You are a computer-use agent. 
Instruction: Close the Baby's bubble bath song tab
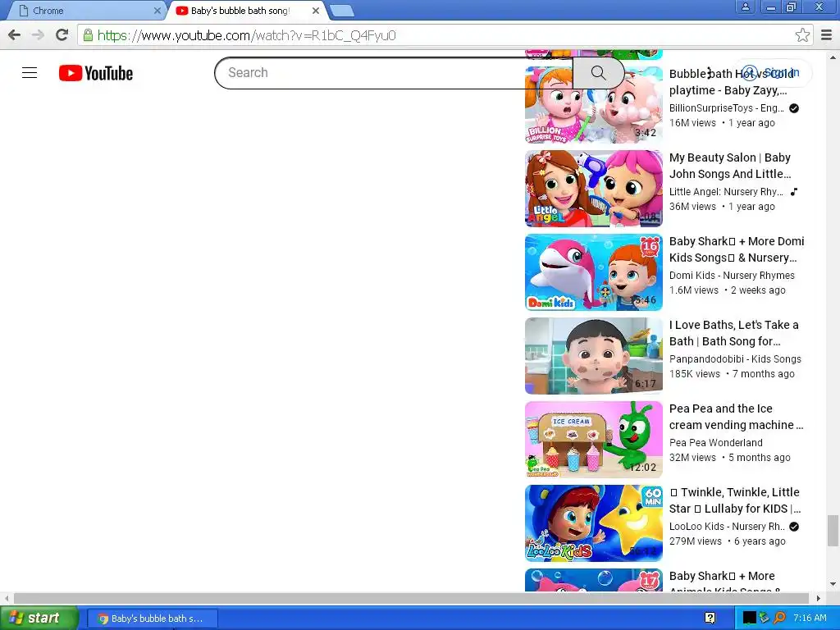(316, 11)
